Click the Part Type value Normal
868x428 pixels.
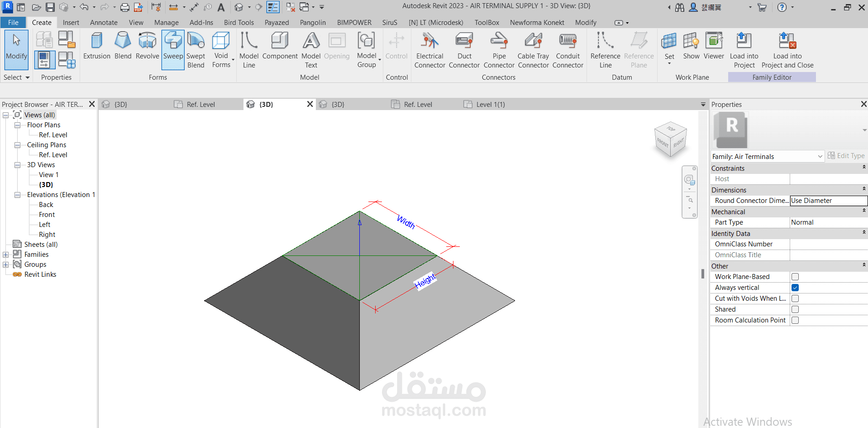click(829, 222)
